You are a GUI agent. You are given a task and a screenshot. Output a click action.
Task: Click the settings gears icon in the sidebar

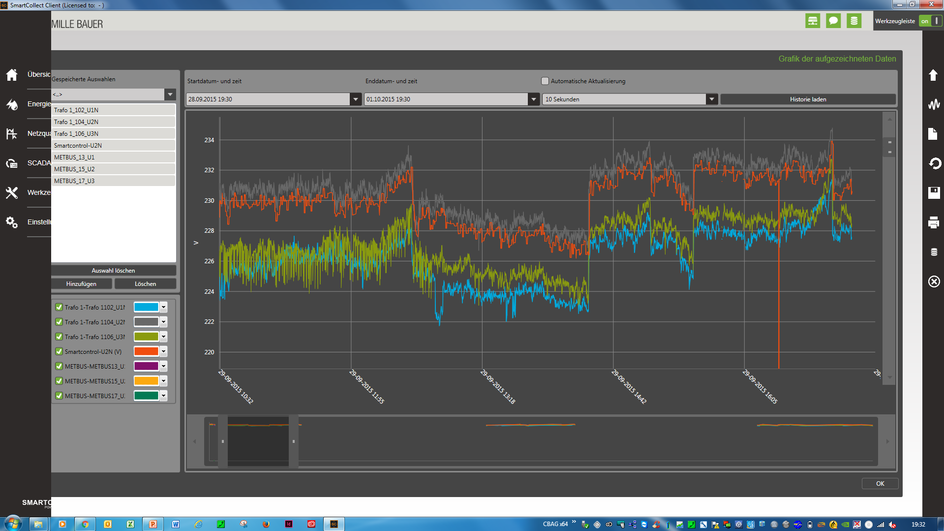[11, 222]
